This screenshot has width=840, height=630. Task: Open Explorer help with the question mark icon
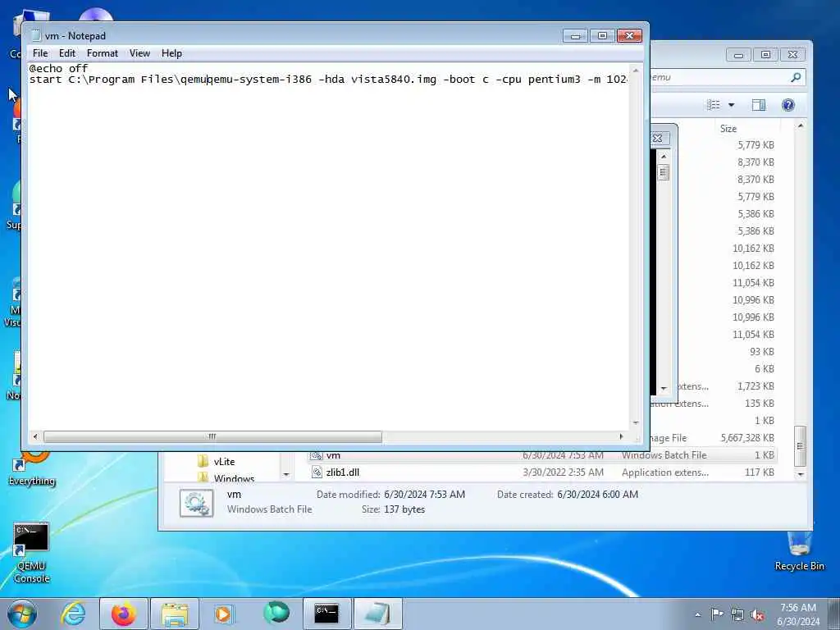click(x=787, y=105)
